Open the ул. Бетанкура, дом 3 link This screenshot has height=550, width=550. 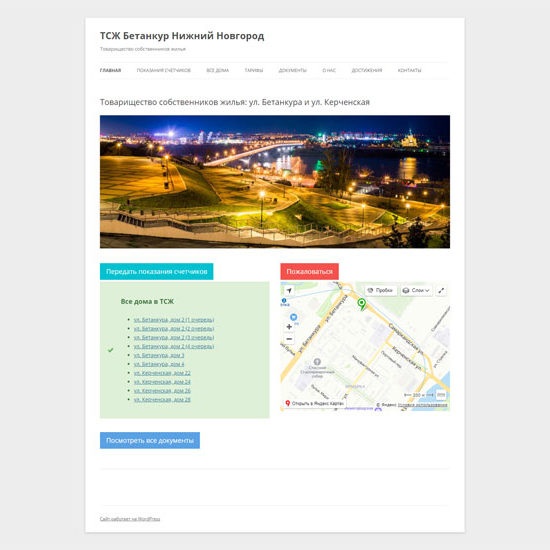159,355
